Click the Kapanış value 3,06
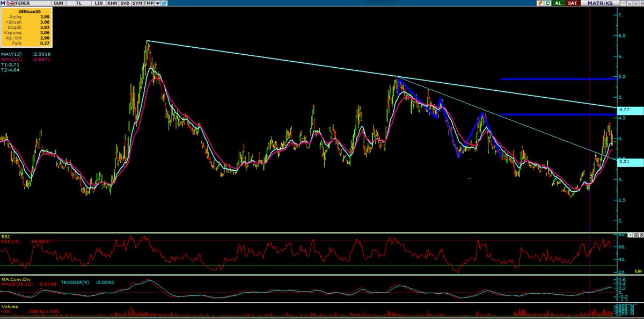Viewport: 644px width, 319px height. point(45,32)
